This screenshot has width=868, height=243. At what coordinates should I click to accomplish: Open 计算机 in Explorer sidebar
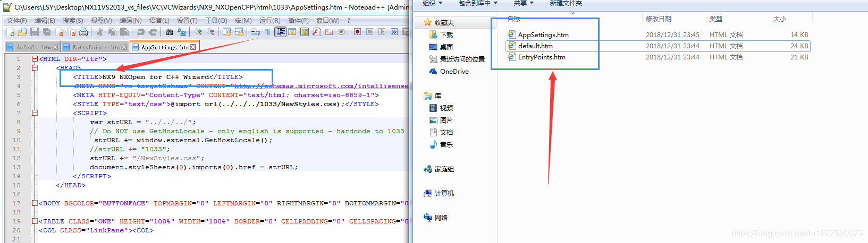[439, 193]
